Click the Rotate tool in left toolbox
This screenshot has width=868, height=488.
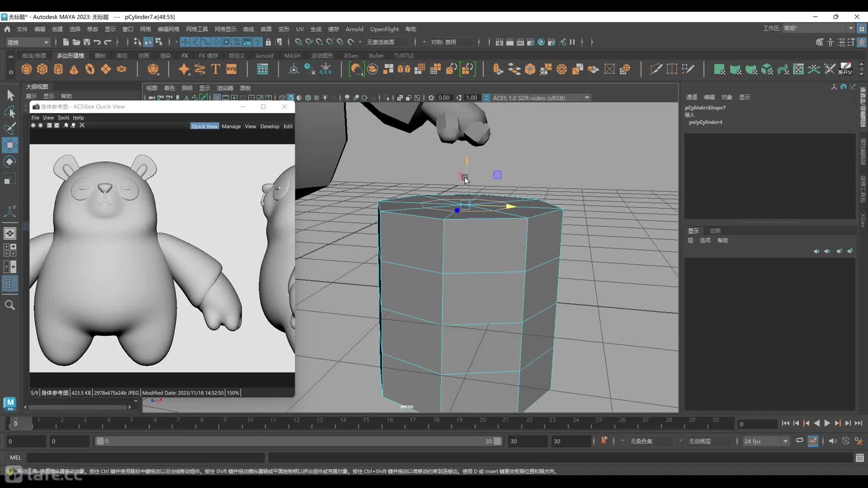pyautogui.click(x=10, y=162)
